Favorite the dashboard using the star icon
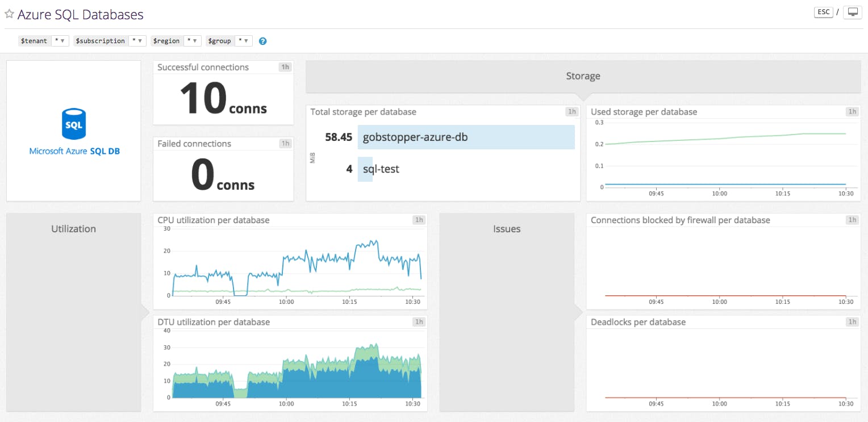This screenshot has width=868, height=422. tap(9, 14)
